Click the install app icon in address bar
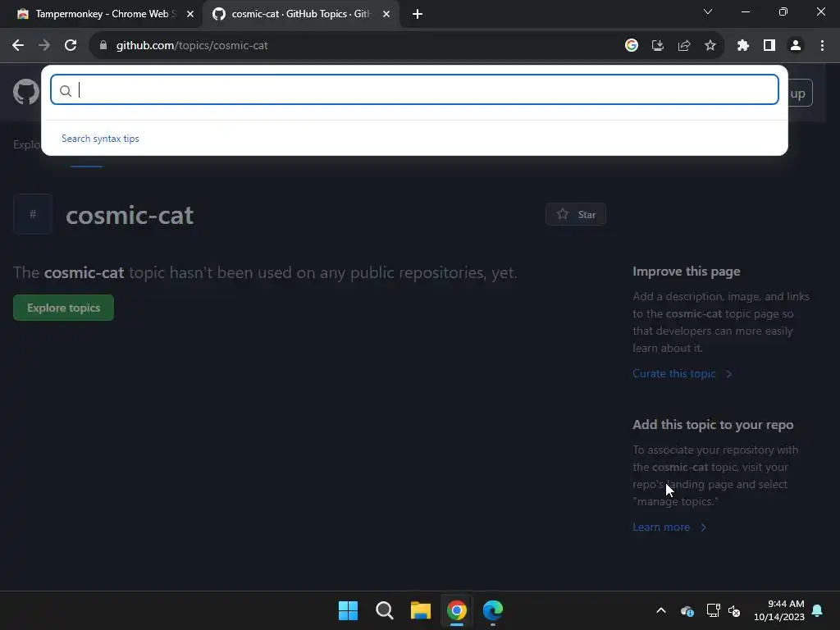The height and width of the screenshot is (630, 840). [x=657, y=46]
